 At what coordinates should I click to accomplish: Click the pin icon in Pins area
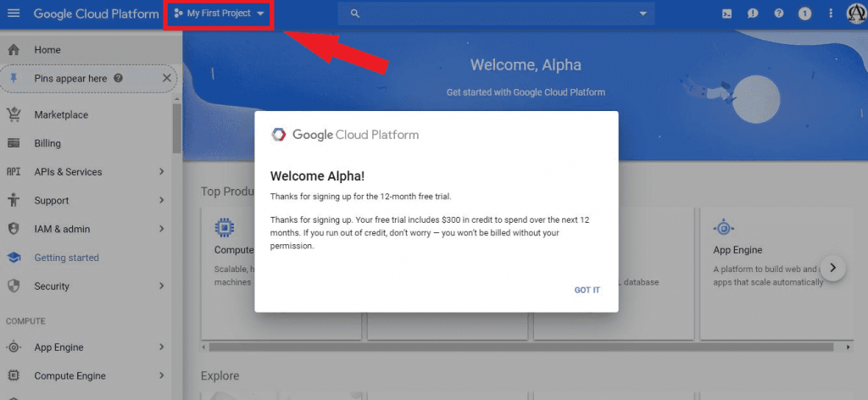pos(14,79)
